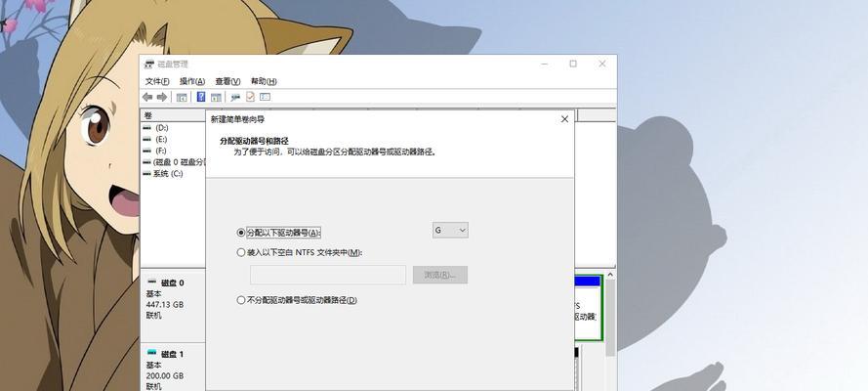Click the 磁盘 1 disk label
868x391 pixels.
point(173,354)
